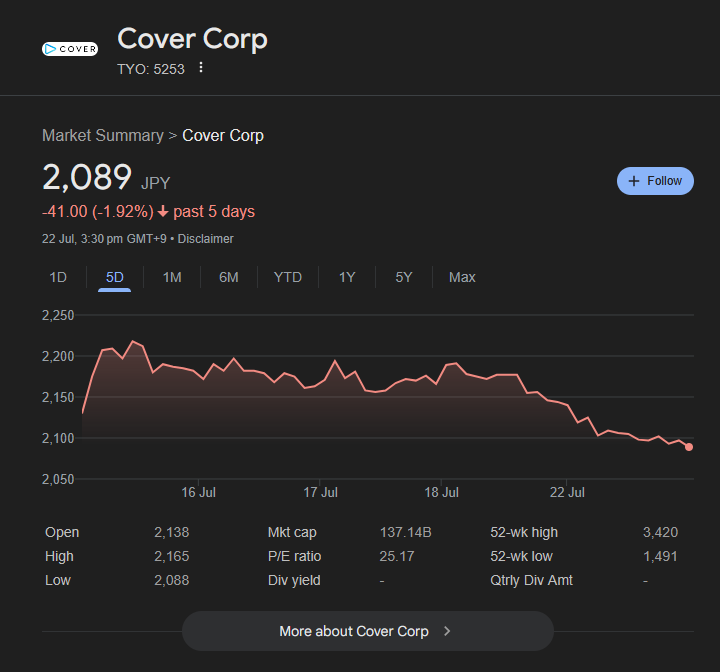Click the 18 Jul axis label

(x=441, y=492)
